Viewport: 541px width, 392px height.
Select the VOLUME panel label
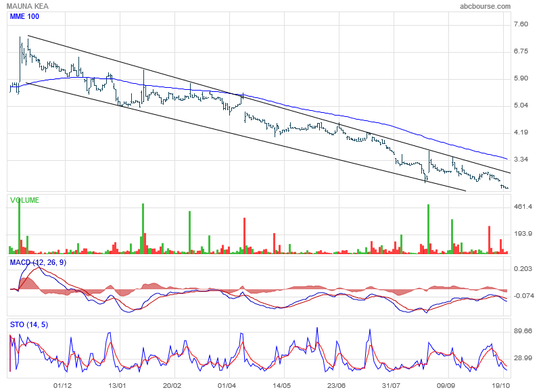[x=24, y=200]
